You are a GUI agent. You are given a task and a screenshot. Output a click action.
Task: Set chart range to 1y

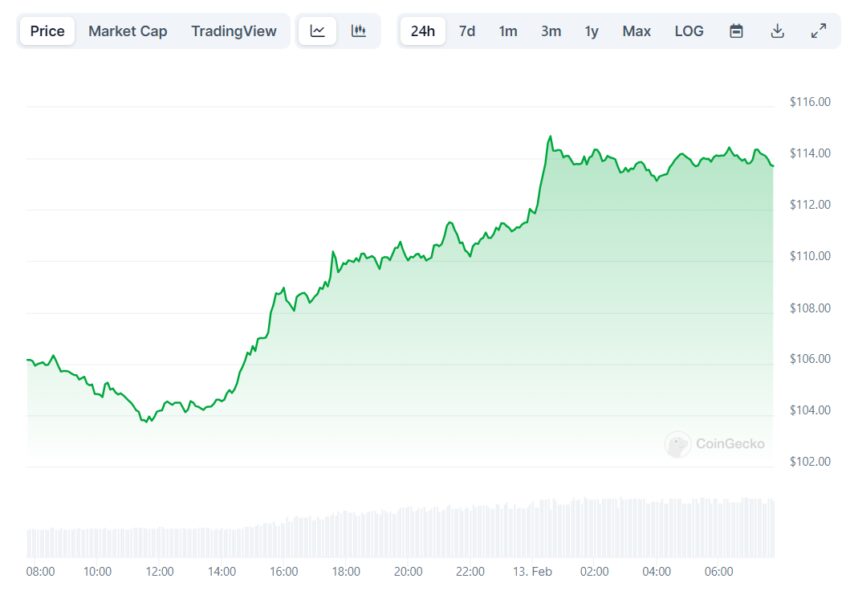[592, 31]
